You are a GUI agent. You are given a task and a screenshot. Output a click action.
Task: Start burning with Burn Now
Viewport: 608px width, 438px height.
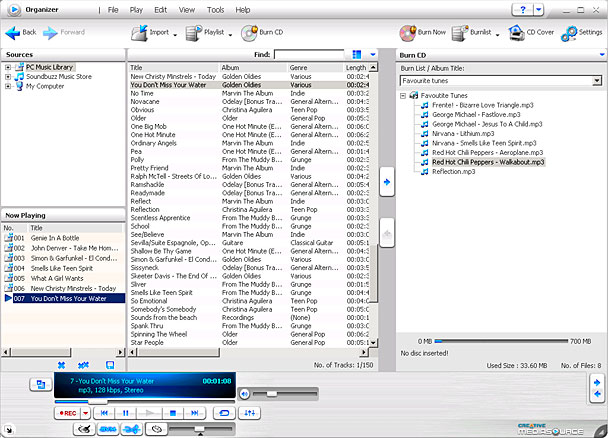[x=423, y=33]
